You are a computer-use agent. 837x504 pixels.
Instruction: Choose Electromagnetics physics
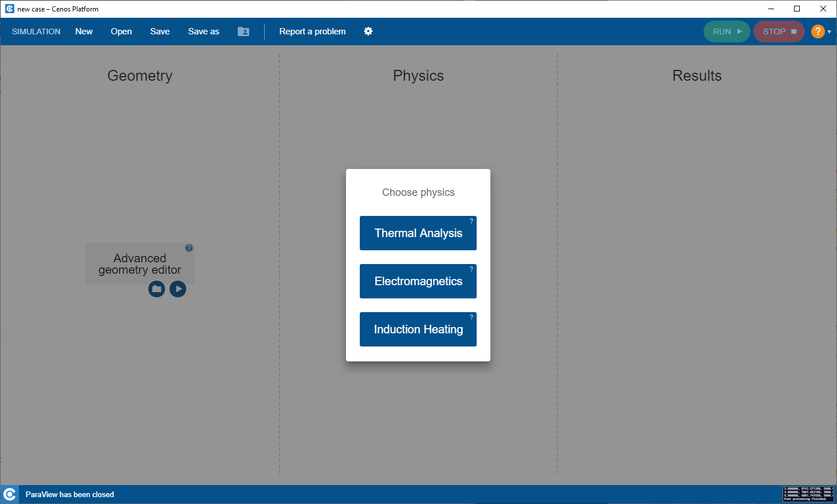[418, 282]
